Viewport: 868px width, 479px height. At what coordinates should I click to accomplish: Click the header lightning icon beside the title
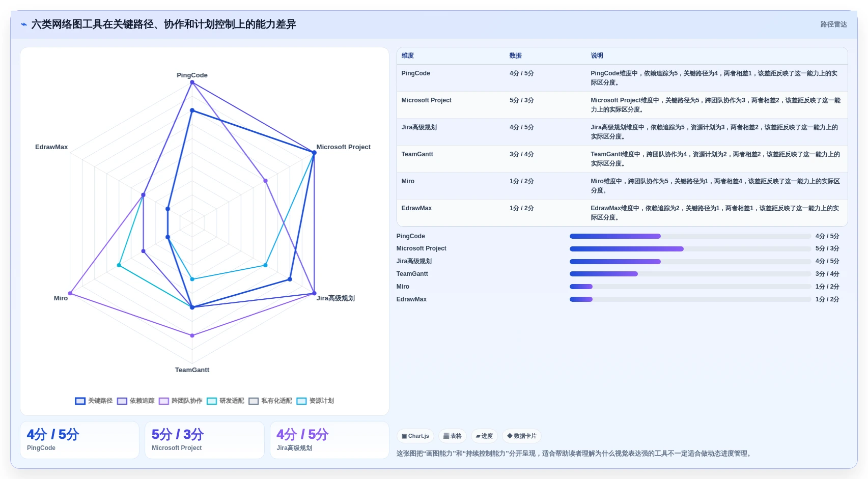[24, 24]
